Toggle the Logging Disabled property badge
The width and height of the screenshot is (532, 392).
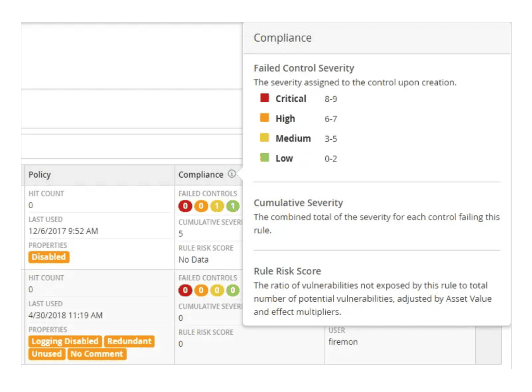pos(65,341)
